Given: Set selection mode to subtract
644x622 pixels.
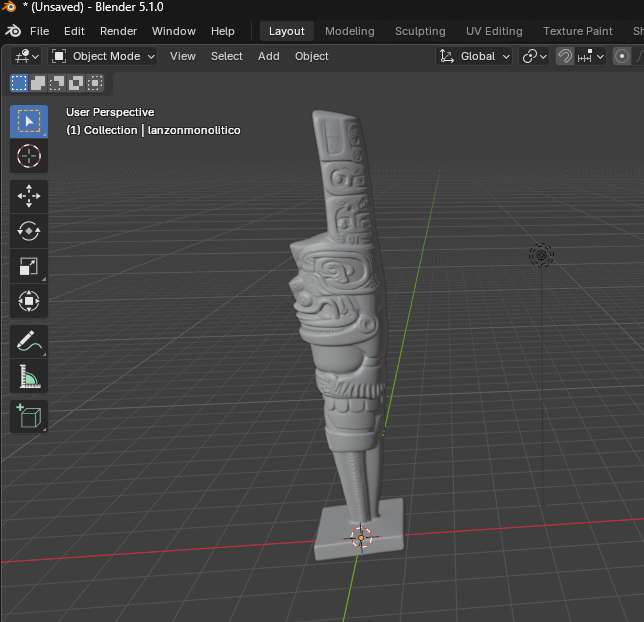Looking at the screenshot, I should click(57, 83).
